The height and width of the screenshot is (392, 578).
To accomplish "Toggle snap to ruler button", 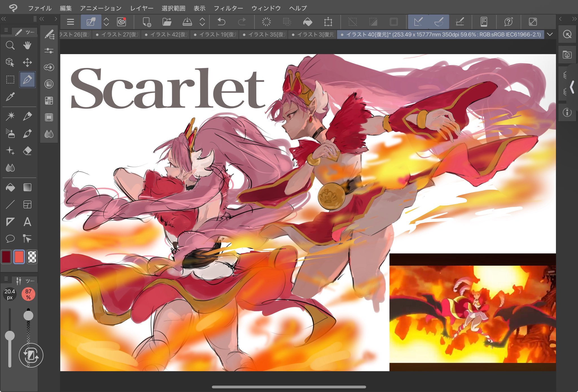I will [418, 22].
